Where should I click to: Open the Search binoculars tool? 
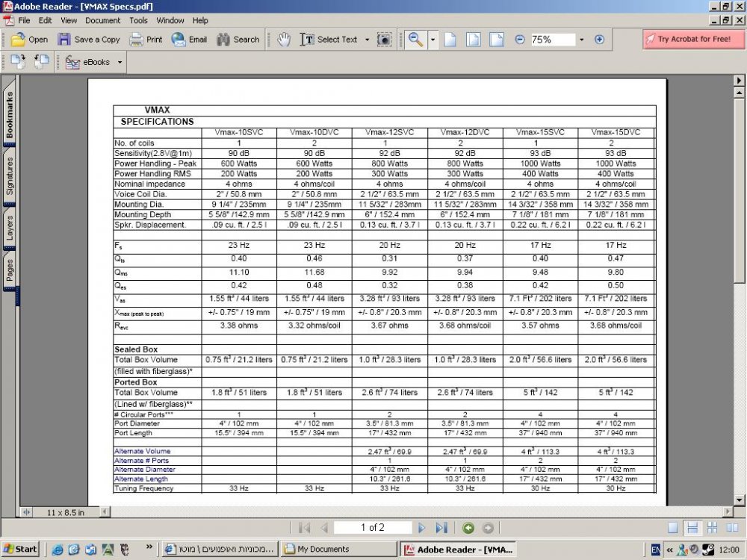(x=238, y=40)
